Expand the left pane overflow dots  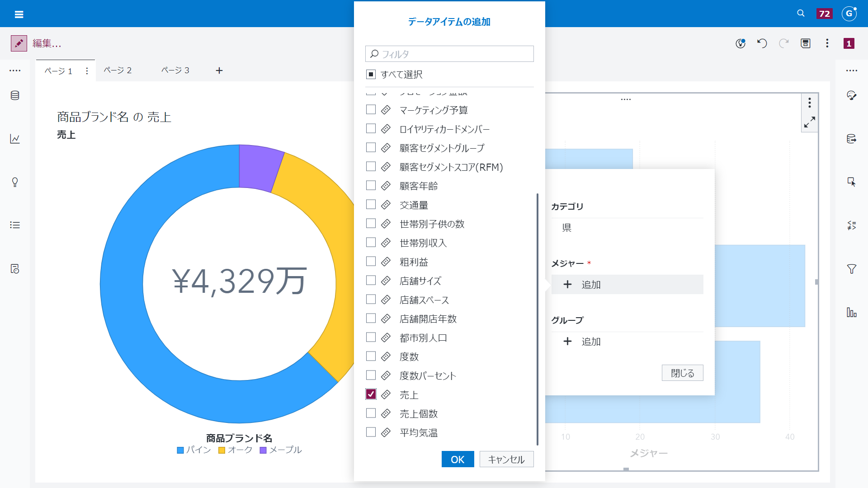(15, 70)
